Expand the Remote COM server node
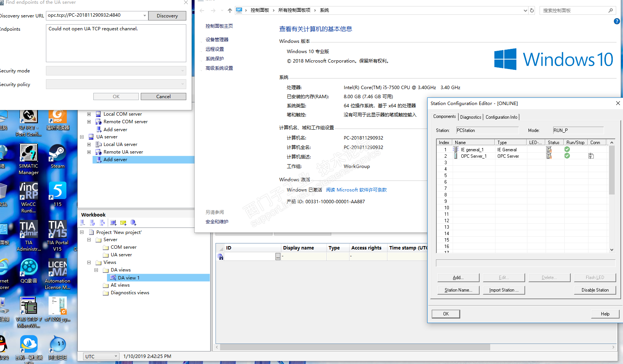Screen dimensions: 623x364 click(x=89, y=122)
